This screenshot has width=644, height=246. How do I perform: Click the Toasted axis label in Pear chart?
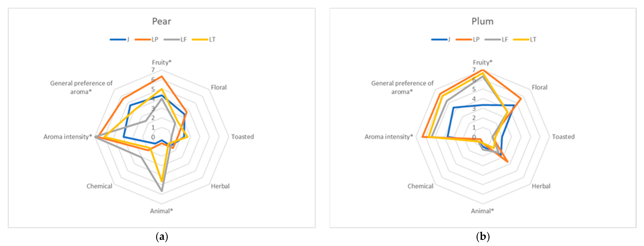[242, 137]
